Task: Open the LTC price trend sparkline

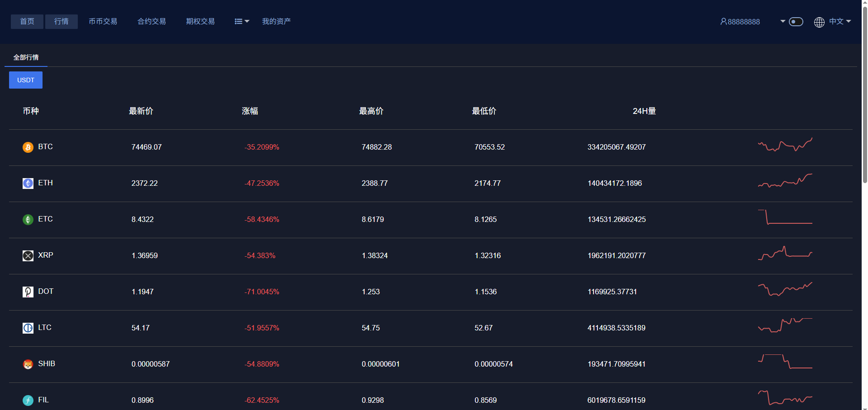Action: click(x=785, y=325)
